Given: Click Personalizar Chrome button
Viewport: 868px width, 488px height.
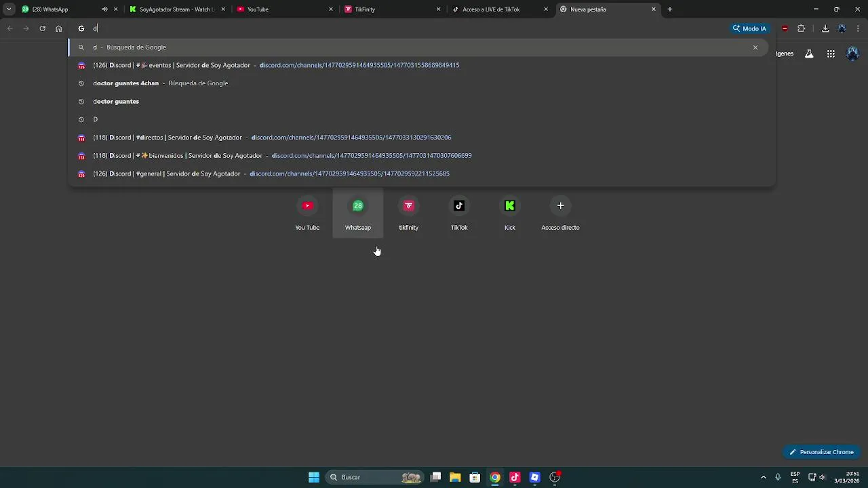Looking at the screenshot, I should pos(821,452).
